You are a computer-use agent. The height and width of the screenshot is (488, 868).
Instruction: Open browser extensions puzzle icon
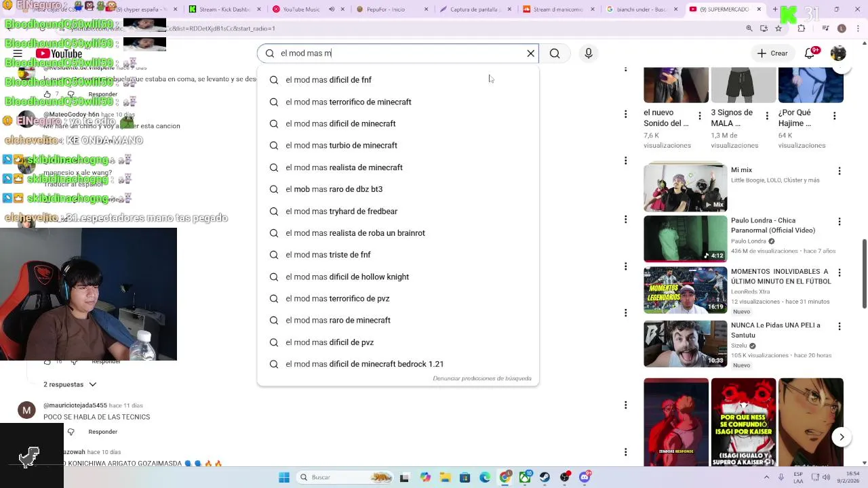pos(802,28)
